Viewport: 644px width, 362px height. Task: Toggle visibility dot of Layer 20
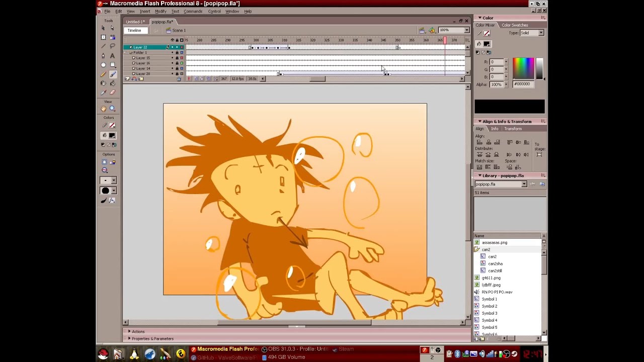[172, 74]
